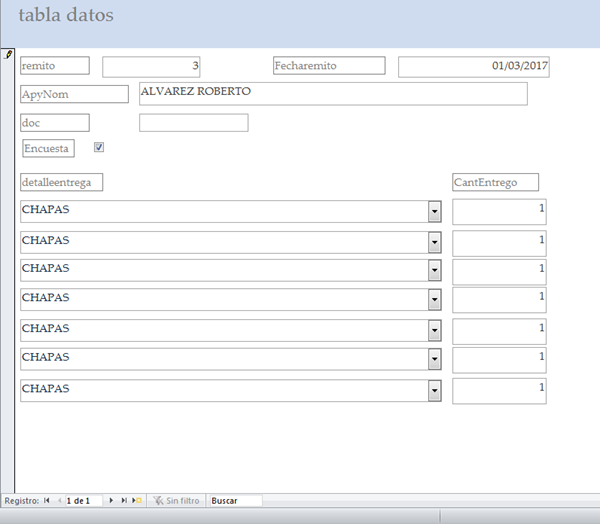Expand the second CHAPAS combo box
The width and height of the screenshot is (600, 524).
tap(434, 243)
